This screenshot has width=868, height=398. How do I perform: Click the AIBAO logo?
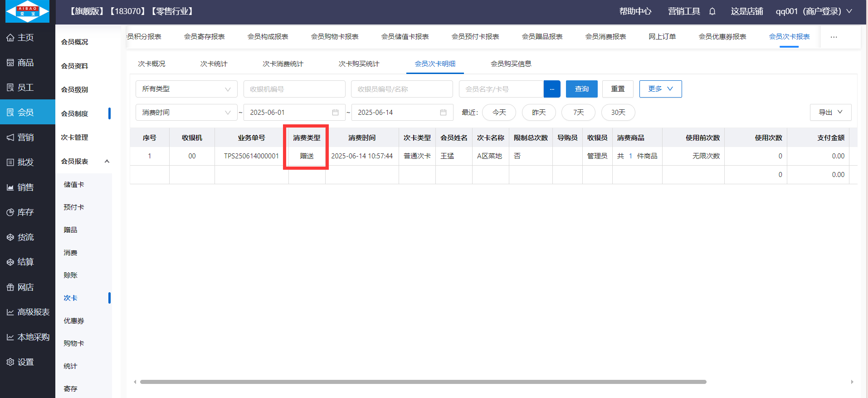[x=27, y=11]
